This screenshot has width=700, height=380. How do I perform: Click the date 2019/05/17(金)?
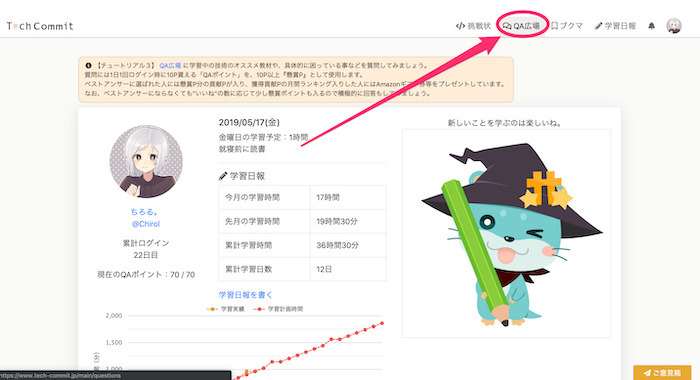pos(249,122)
